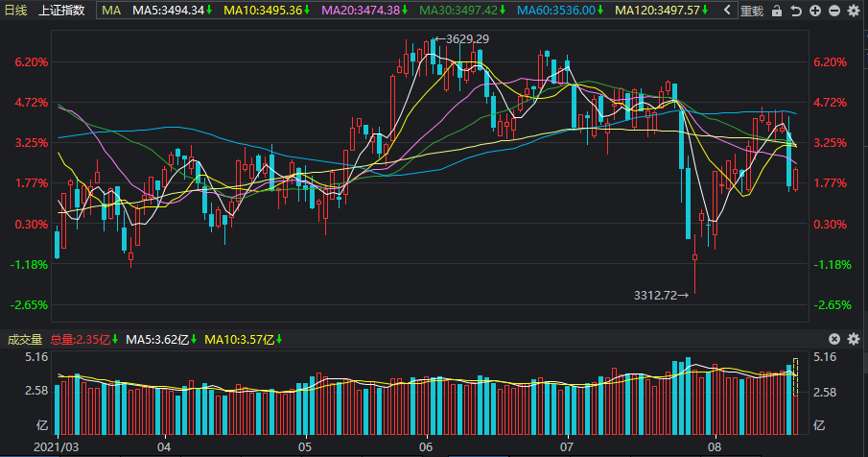The width and height of the screenshot is (868, 457).
Task: Click the 04 month marker on time axis
Action: click(x=164, y=447)
